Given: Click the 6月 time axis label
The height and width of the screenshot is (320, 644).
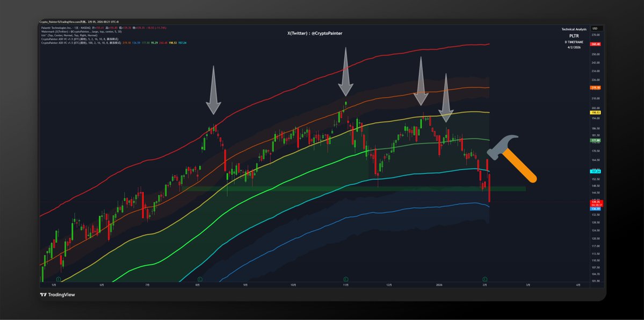Looking at the screenshot, I should click(x=102, y=285).
